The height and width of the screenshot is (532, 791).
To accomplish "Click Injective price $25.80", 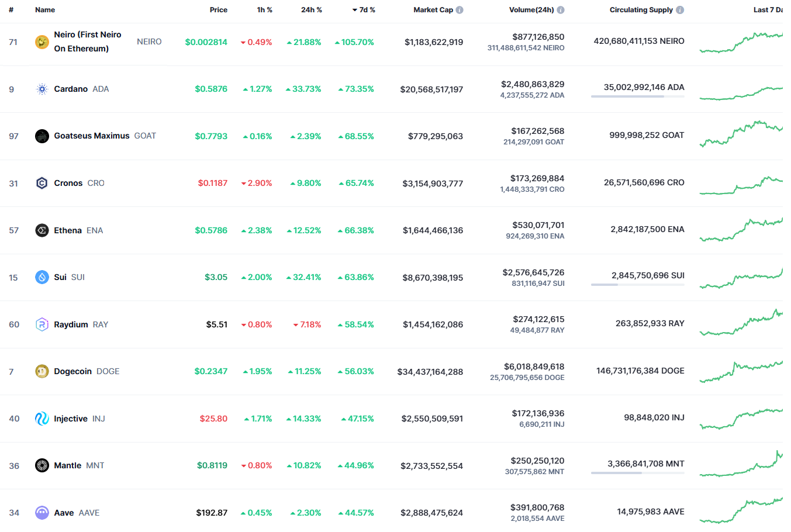I will coord(213,419).
